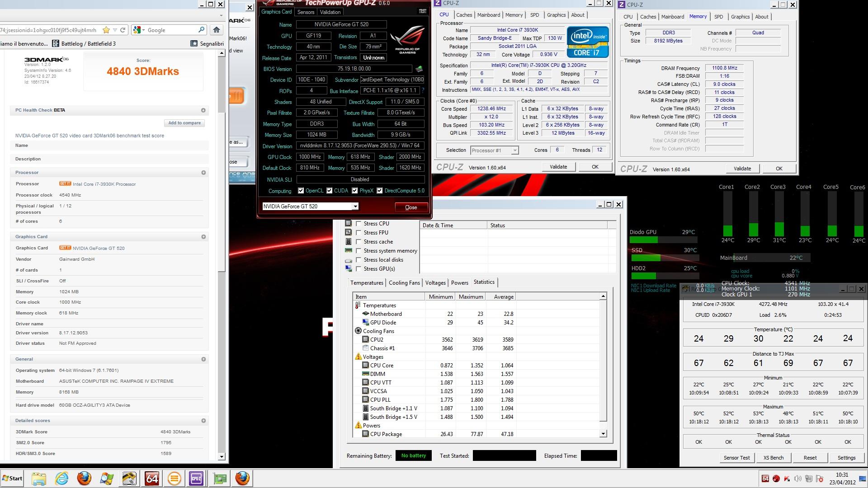Switch to the Sensors tab in GPU-Z

tap(306, 12)
